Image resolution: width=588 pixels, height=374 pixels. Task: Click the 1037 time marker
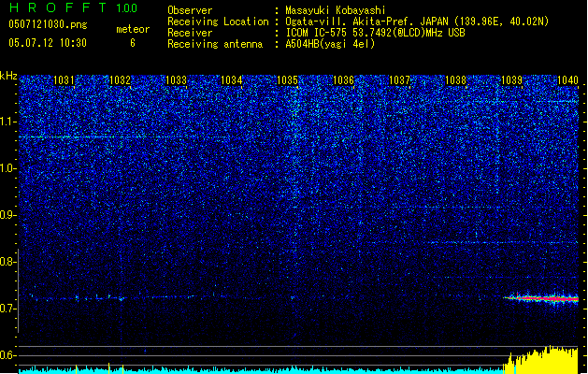pos(400,80)
